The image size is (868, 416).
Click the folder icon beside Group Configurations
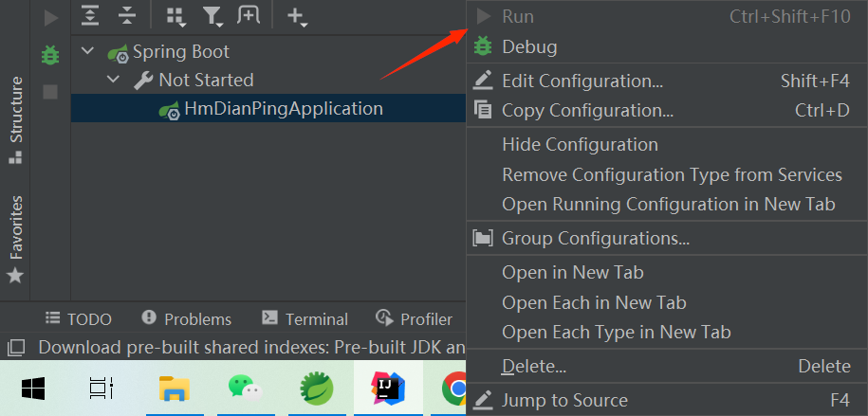[483, 239]
